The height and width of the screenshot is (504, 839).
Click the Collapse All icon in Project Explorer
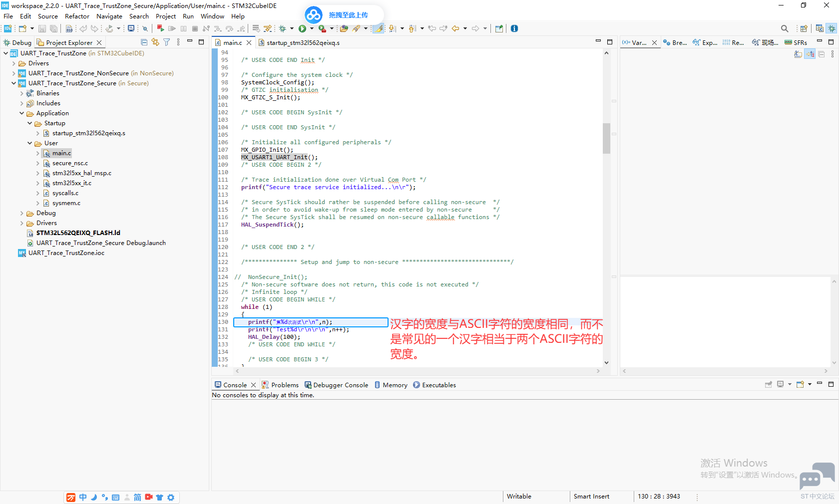coord(144,42)
